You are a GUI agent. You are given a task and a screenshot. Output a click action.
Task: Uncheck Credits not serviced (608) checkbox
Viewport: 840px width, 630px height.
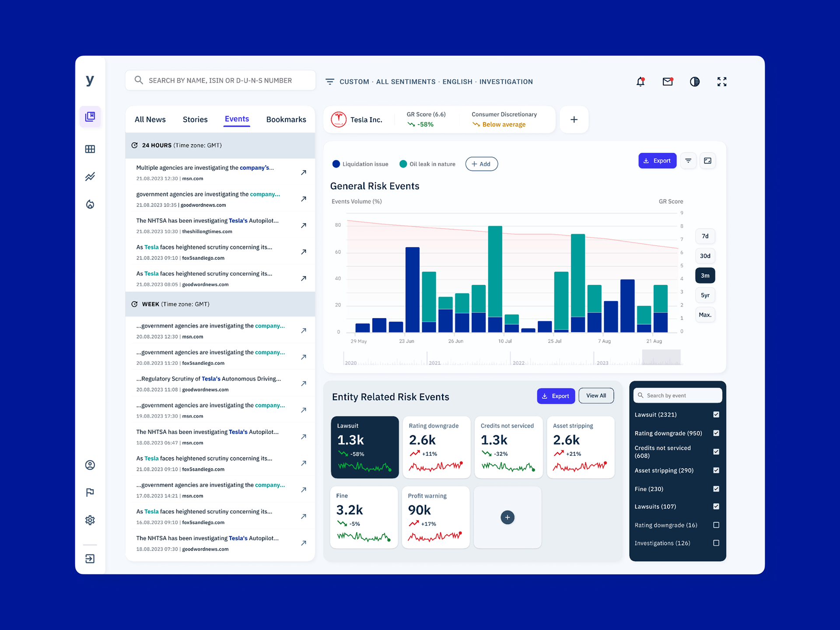[x=716, y=451]
